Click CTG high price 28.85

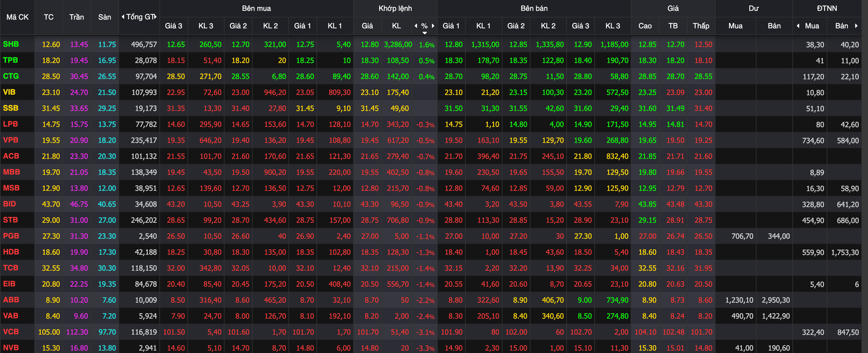[x=647, y=77]
